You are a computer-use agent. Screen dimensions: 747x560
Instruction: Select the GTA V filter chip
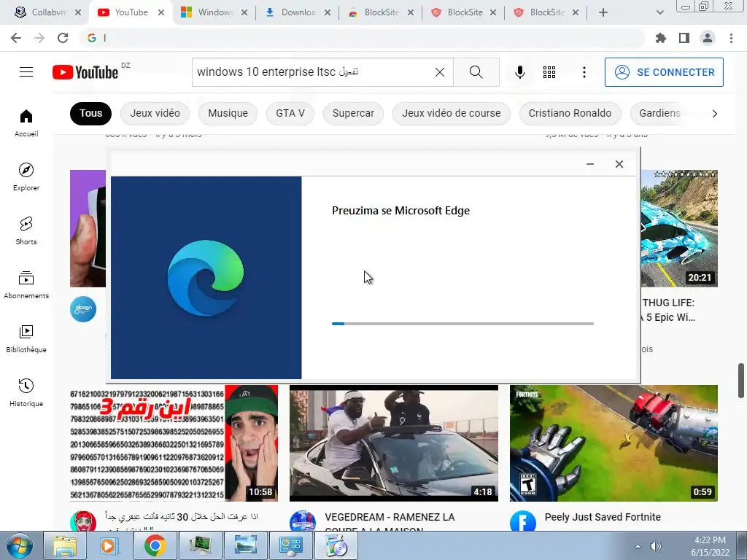point(290,113)
